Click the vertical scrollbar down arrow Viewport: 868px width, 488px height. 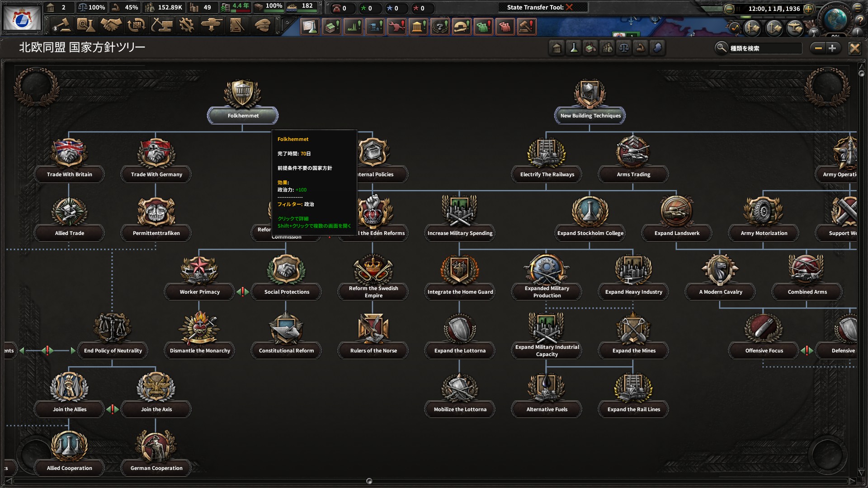pos(861,473)
